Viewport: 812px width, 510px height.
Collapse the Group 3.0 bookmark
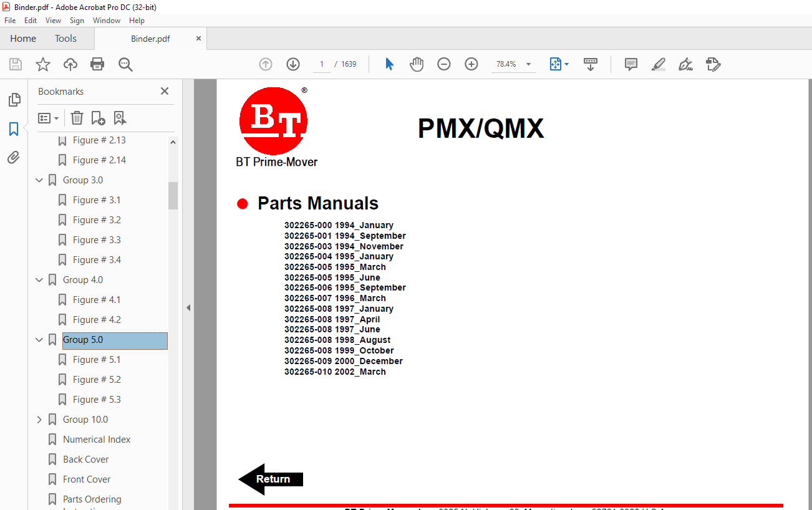coord(39,180)
